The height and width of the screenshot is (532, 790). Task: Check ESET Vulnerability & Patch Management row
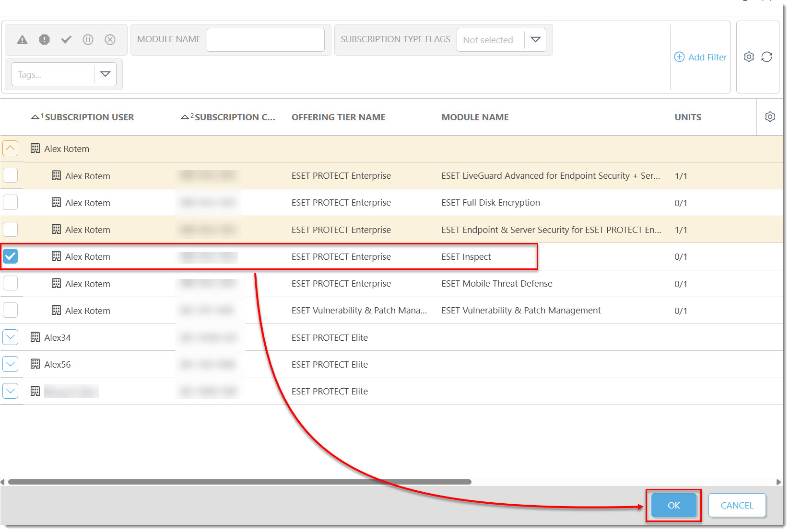(10, 310)
